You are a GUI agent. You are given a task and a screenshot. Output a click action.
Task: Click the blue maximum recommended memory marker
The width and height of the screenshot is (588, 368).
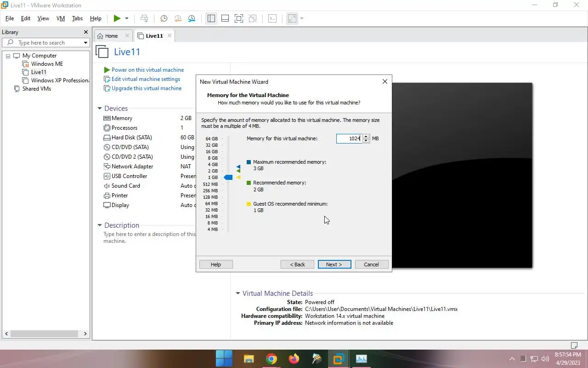[x=238, y=167]
